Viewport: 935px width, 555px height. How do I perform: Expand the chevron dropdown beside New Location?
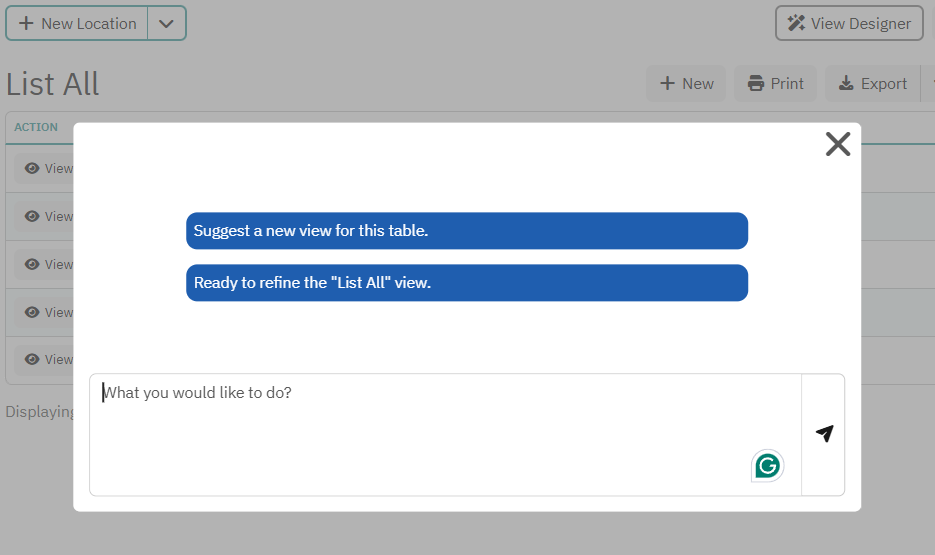coord(166,23)
